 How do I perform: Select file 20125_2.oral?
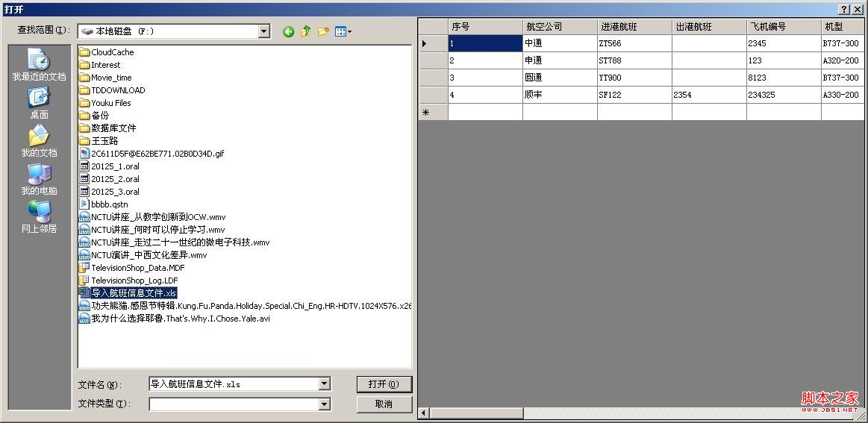[109, 179]
